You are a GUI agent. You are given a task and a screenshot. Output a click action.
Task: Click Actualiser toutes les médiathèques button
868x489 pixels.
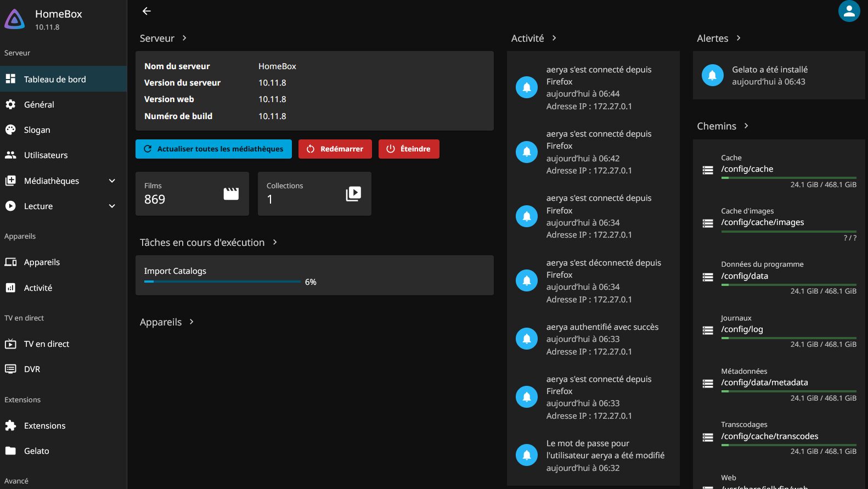213,149
